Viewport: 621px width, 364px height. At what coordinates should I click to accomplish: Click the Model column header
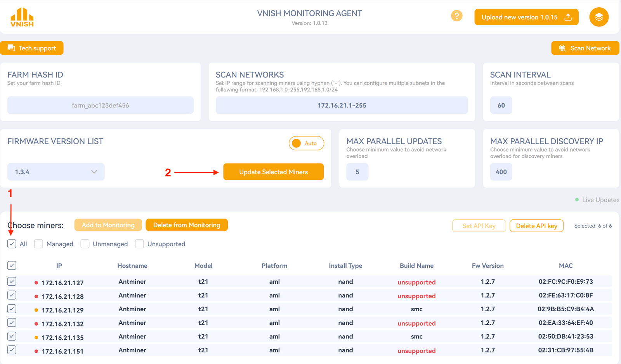click(x=203, y=266)
